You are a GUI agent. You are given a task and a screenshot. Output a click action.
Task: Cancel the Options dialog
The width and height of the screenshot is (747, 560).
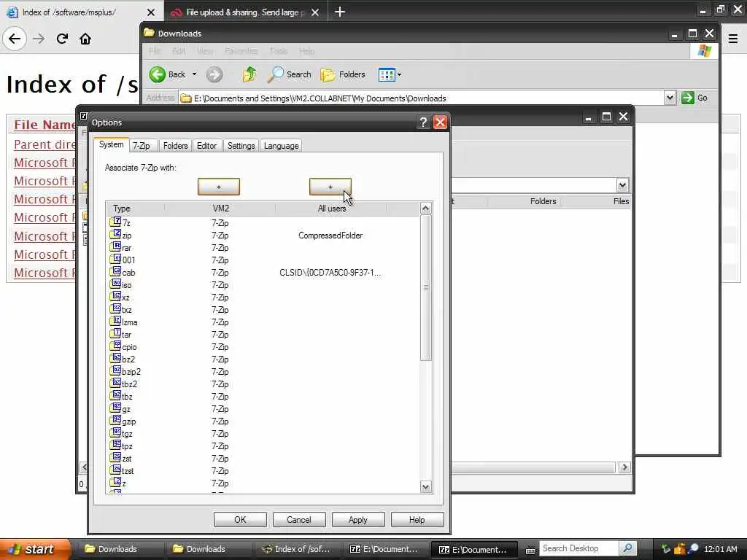(298, 519)
